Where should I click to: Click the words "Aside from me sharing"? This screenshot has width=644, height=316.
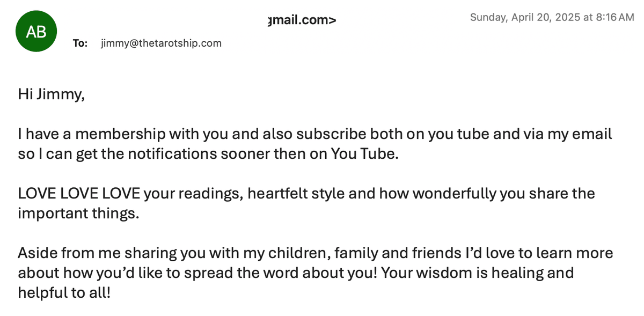tap(90, 253)
